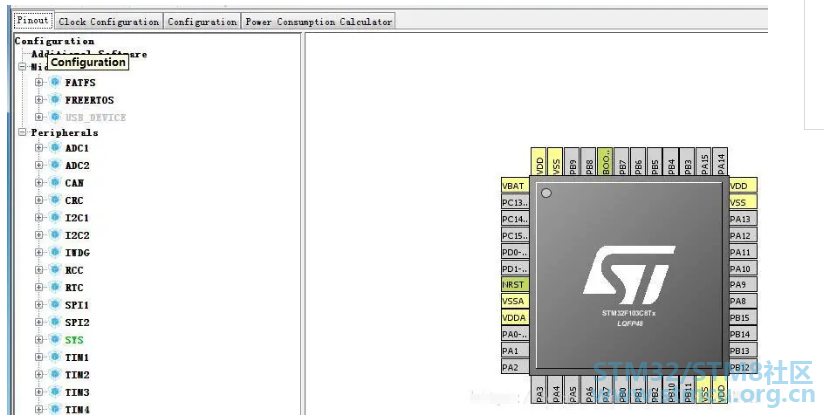Click pin PC15 on the chip

pos(515,235)
